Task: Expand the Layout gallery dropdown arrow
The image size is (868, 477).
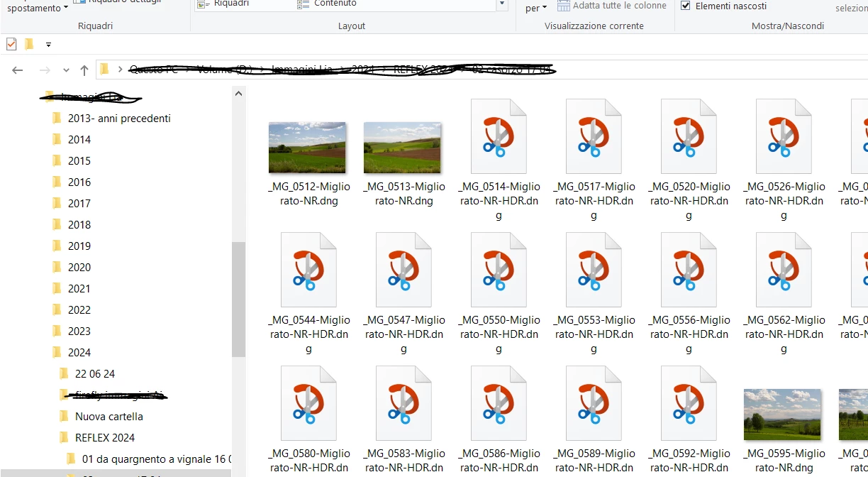Action: point(502,5)
